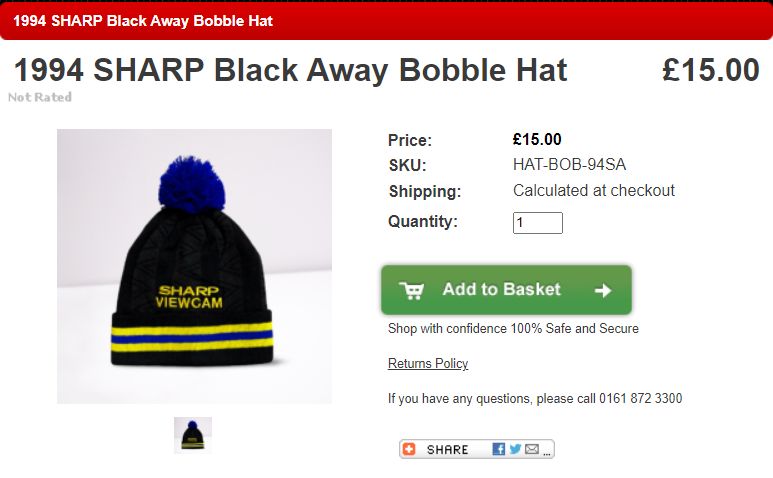Open the large bobble hat product image
773x478 pixels.
194,266
